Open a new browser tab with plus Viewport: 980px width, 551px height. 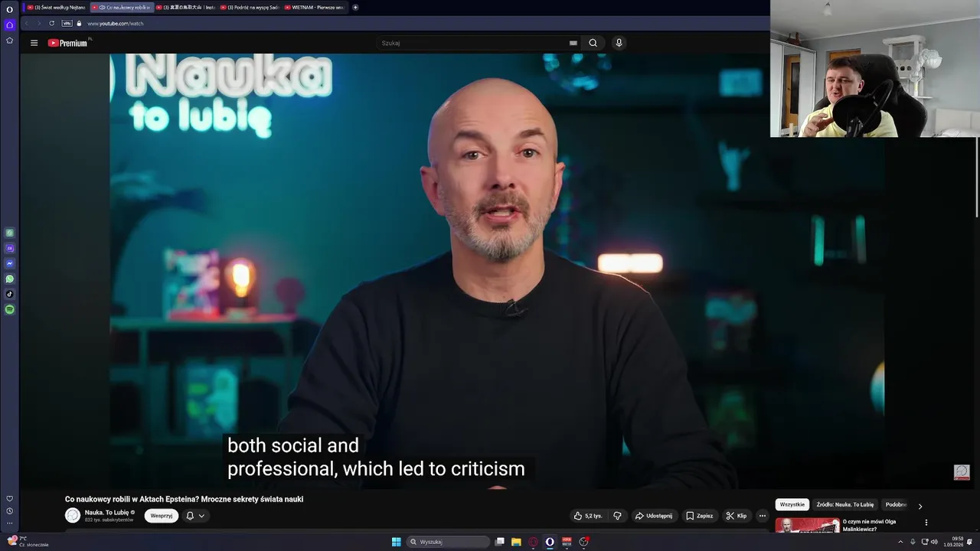[355, 7]
